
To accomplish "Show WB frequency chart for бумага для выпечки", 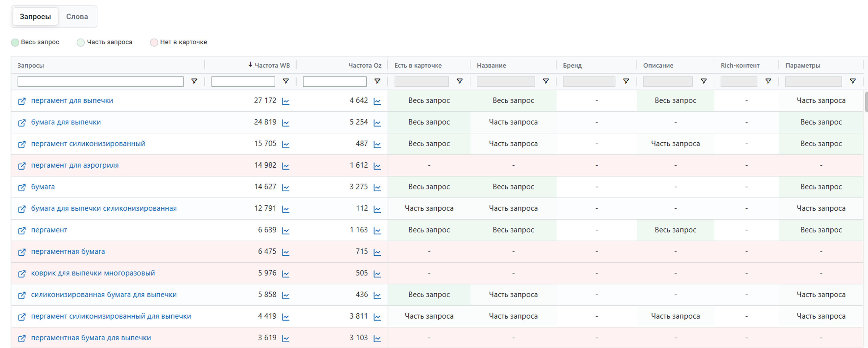I will pos(285,123).
